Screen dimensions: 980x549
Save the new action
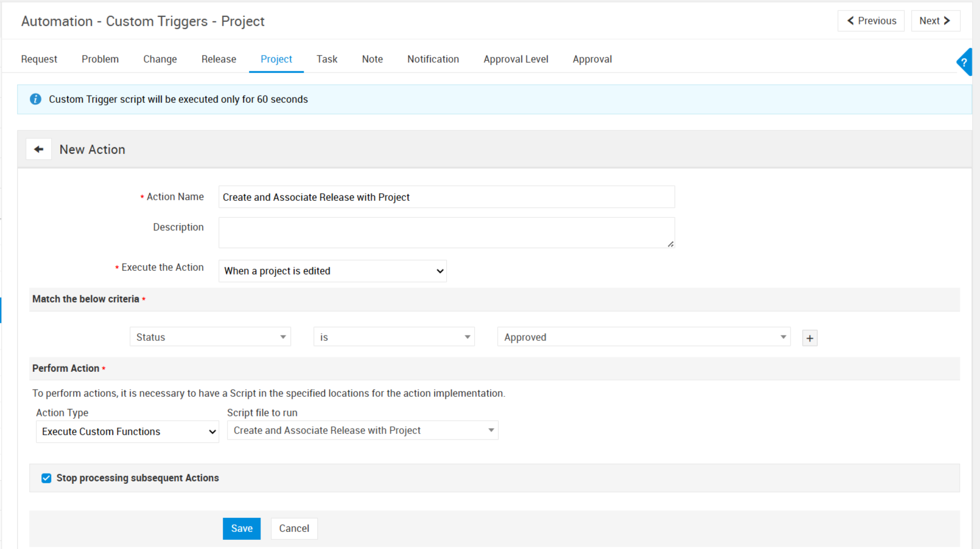tap(242, 528)
